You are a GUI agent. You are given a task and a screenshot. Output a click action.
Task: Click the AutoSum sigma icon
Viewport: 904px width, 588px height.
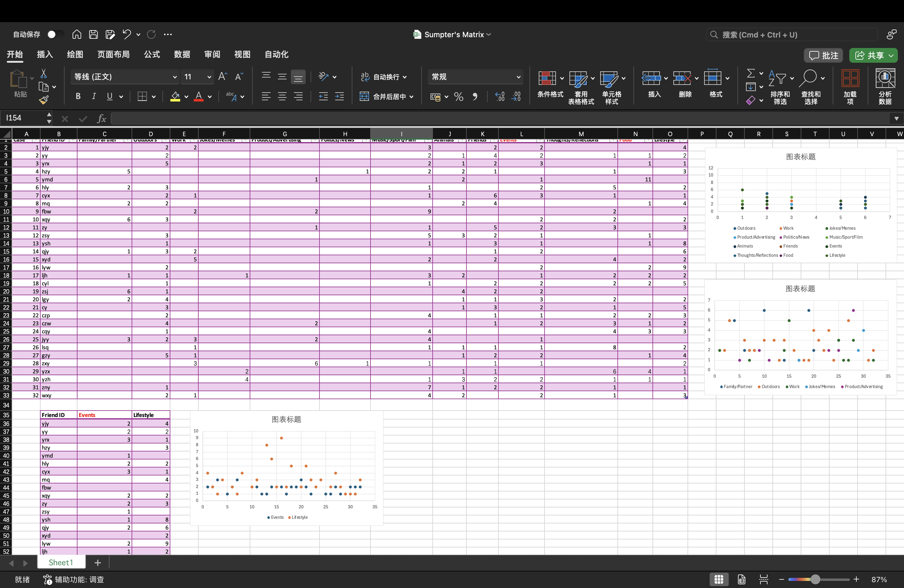coord(751,73)
